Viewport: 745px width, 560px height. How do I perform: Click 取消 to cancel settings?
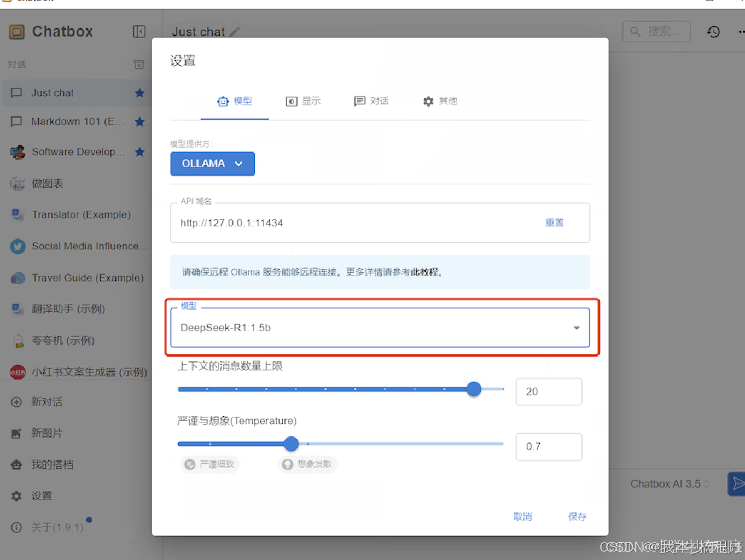point(522,517)
